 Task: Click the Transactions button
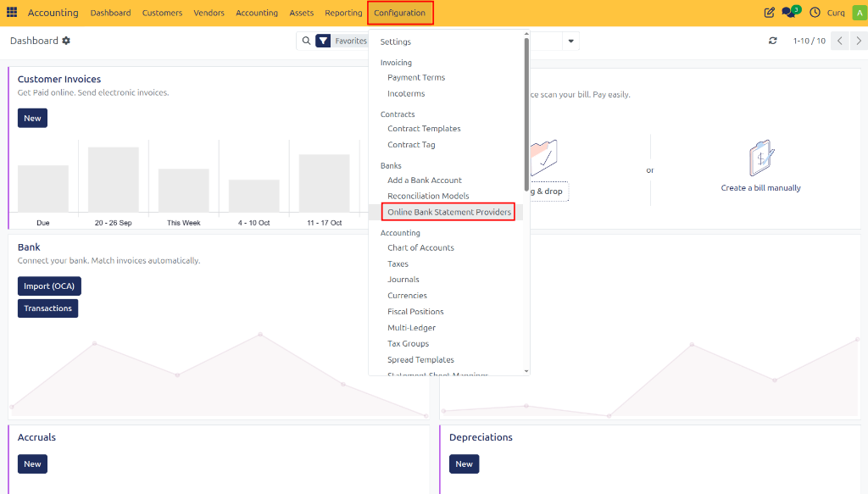[47, 308]
